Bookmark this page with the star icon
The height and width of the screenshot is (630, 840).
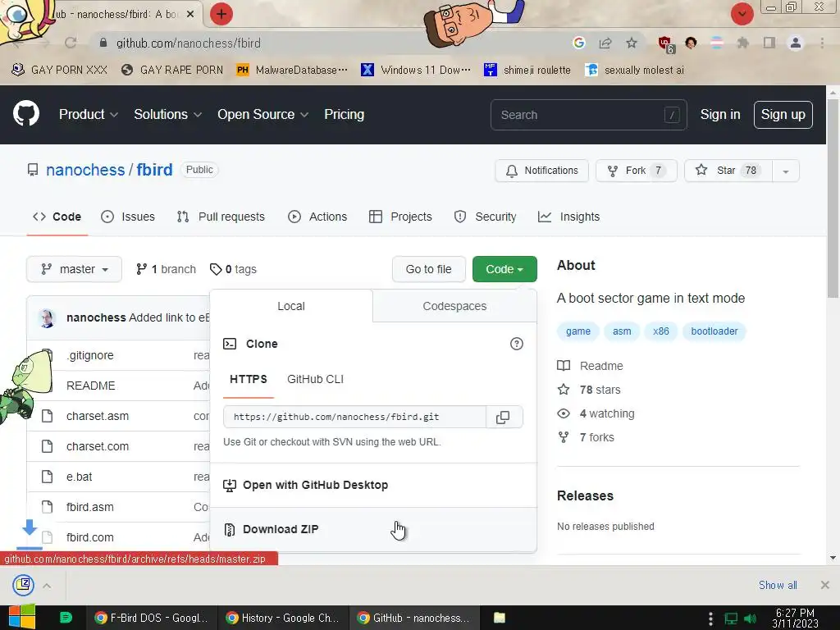point(632,43)
